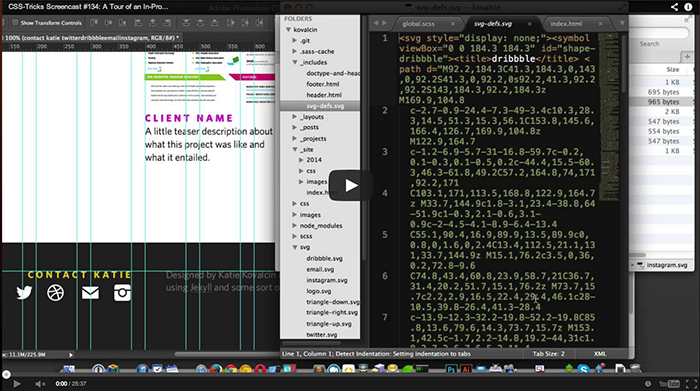
Task: Click Photoshop's Align Bottom Edges icon
Action: click(x=122, y=22)
